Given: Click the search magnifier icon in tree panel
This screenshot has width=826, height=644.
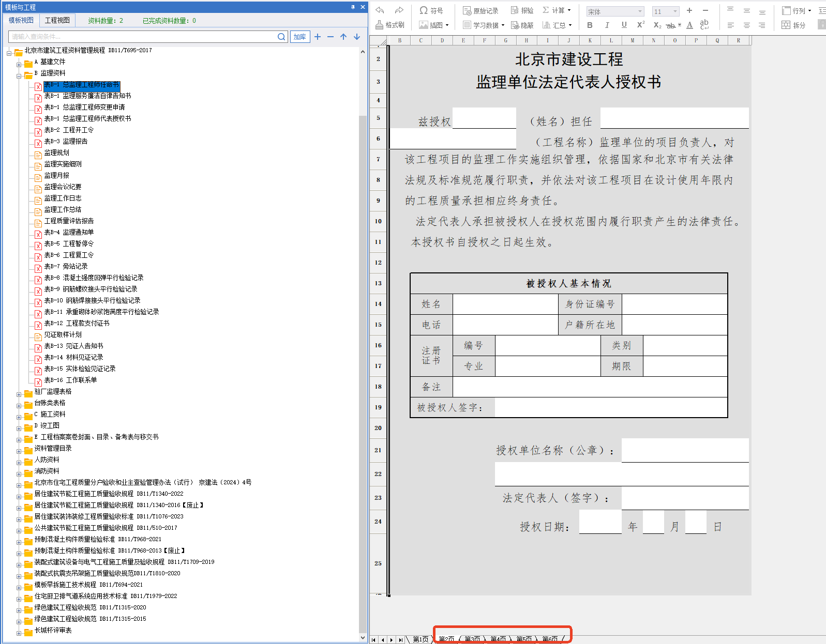Looking at the screenshot, I should 281,37.
